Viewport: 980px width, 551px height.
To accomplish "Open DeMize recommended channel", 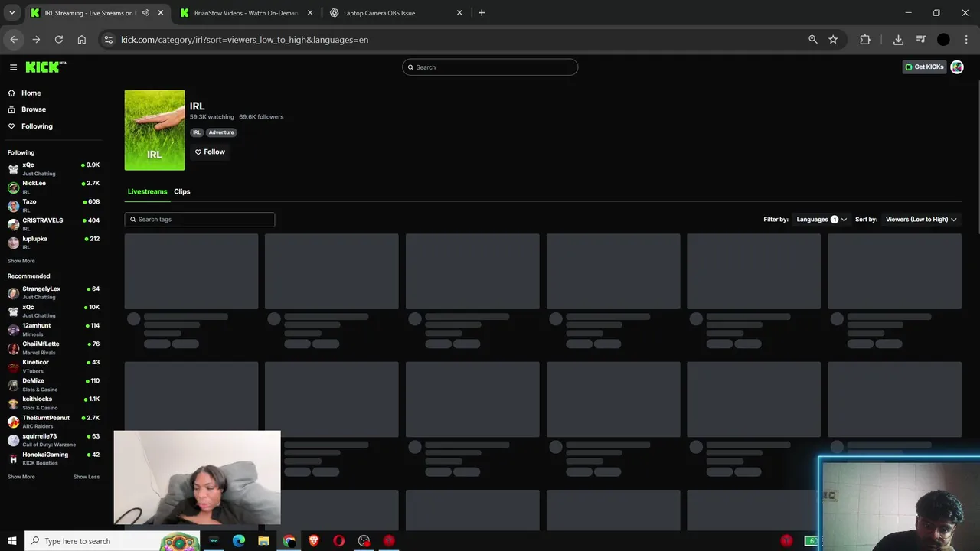I will tap(54, 384).
